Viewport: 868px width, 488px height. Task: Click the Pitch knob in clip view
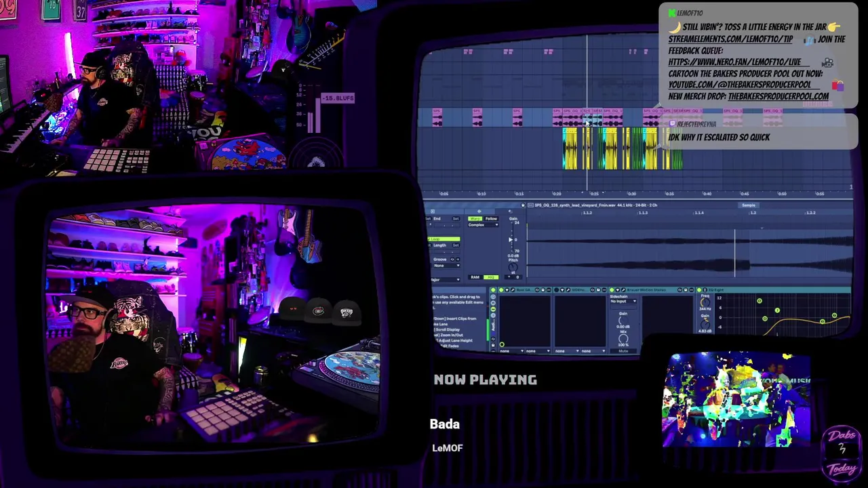pos(513,267)
